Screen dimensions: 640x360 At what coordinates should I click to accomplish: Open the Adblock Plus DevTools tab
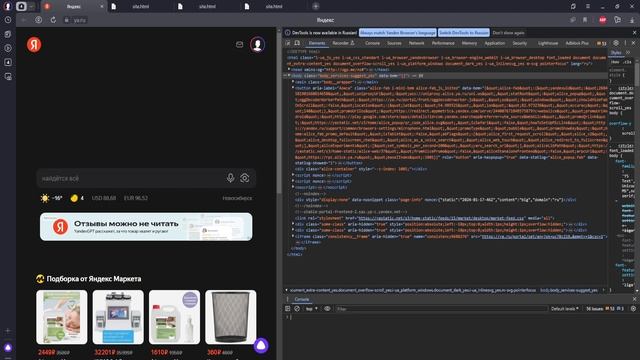coord(577,43)
